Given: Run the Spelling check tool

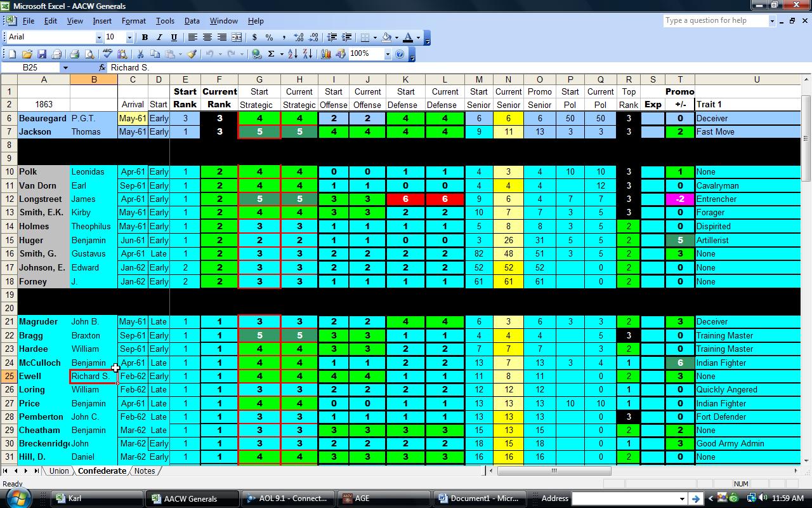Looking at the screenshot, I should (x=108, y=55).
